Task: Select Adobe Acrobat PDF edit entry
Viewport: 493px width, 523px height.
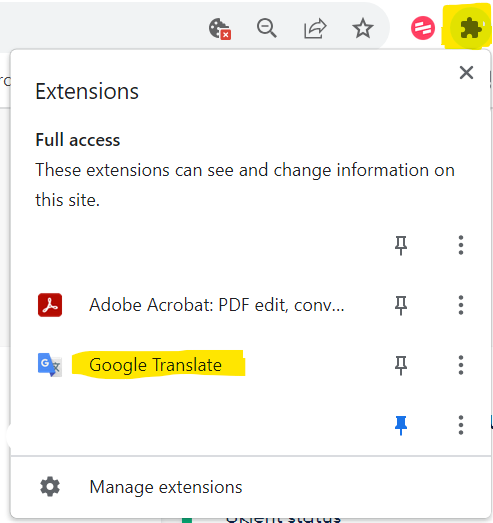Action: click(216, 305)
